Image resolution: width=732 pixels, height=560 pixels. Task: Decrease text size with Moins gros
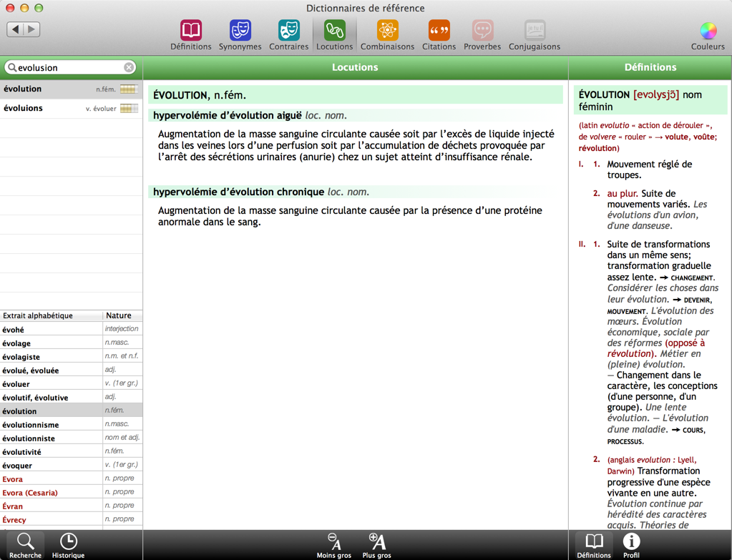[x=333, y=545]
